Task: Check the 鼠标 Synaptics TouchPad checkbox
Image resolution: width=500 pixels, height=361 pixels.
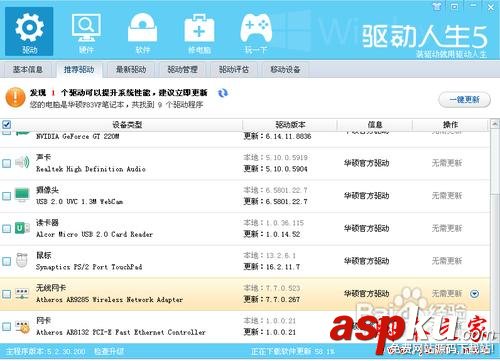Action: (x=6, y=261)
